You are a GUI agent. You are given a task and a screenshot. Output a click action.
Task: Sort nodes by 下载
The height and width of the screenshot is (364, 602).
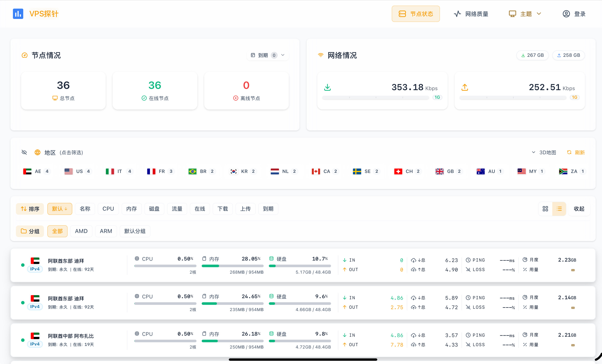tap(223, 209)
